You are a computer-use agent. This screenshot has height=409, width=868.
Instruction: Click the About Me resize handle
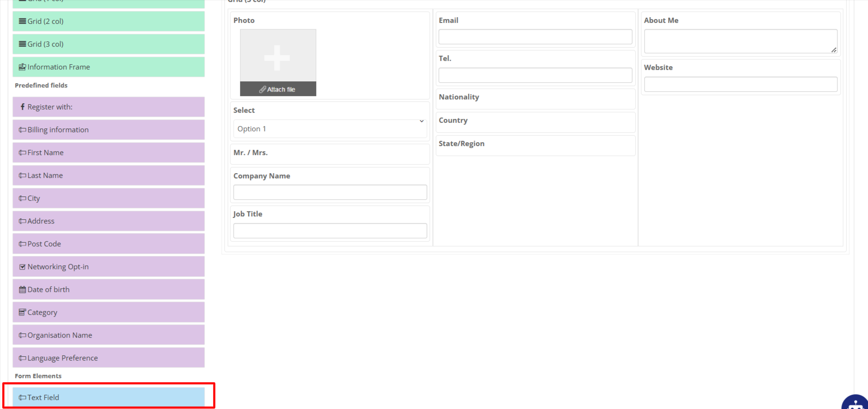[834, 50]
